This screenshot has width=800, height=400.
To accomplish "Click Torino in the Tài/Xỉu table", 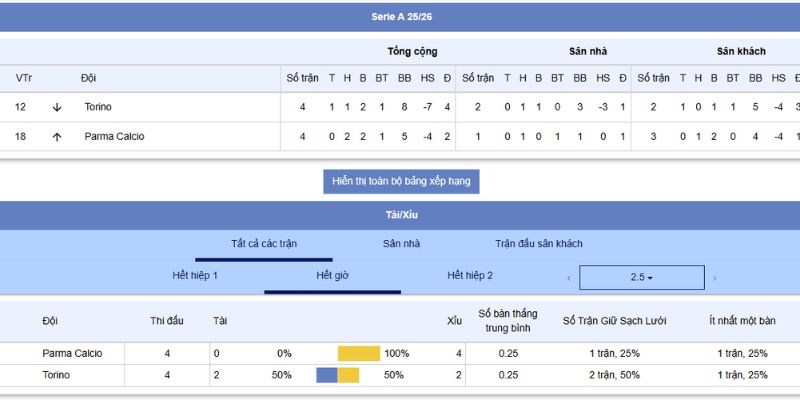I will (x=56, y=375).
